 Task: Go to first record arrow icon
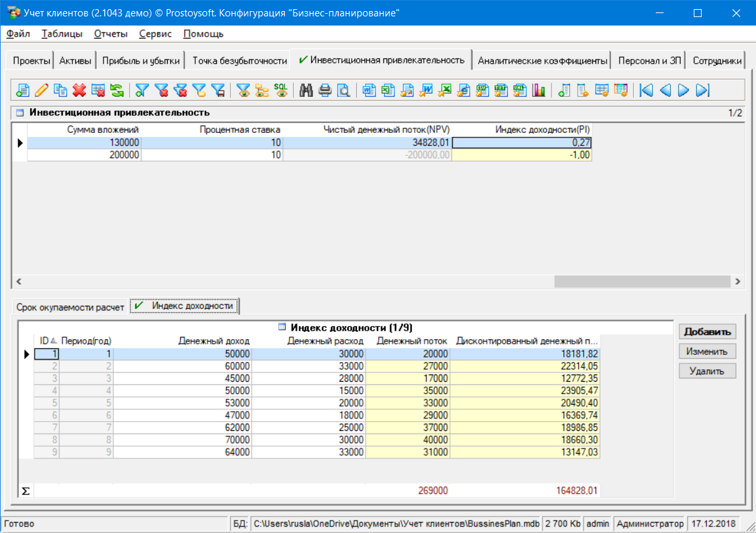pos(647,90)
